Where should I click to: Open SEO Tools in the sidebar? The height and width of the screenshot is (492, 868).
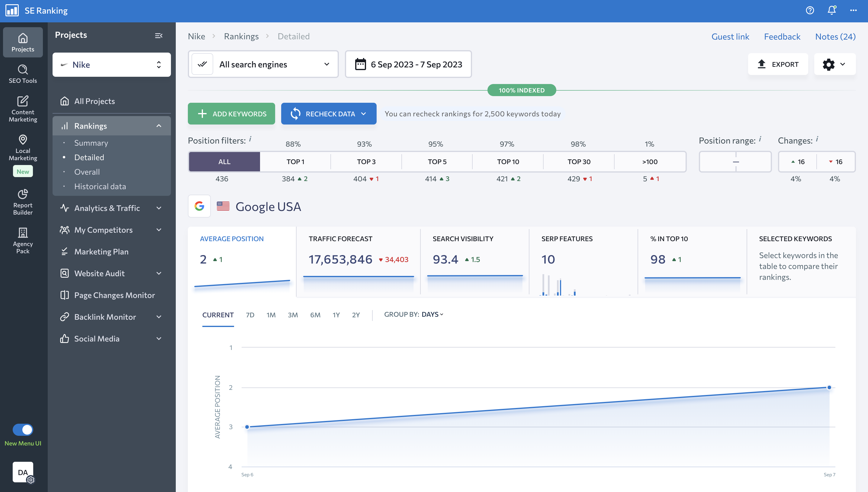pos(23,74)
